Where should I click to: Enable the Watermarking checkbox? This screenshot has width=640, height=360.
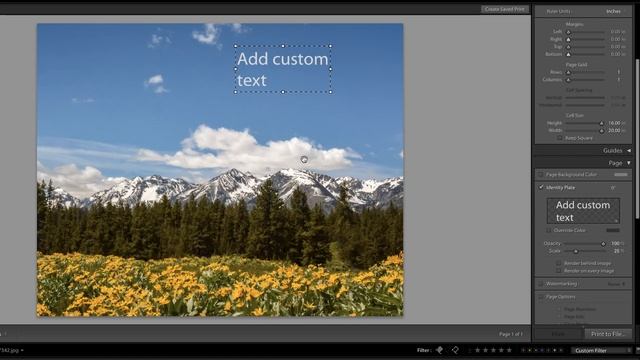[x=541, y=284]
